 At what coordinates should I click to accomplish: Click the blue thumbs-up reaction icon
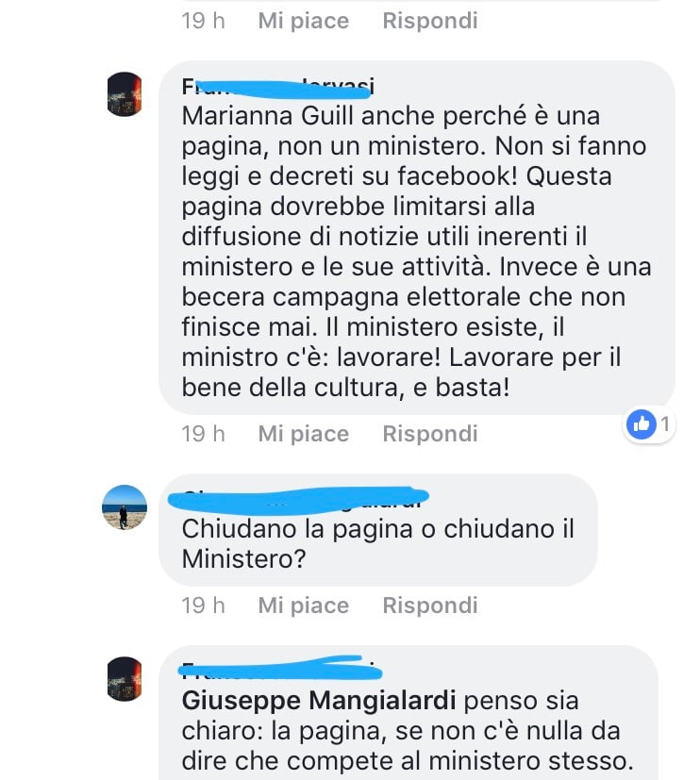point(642,424)
